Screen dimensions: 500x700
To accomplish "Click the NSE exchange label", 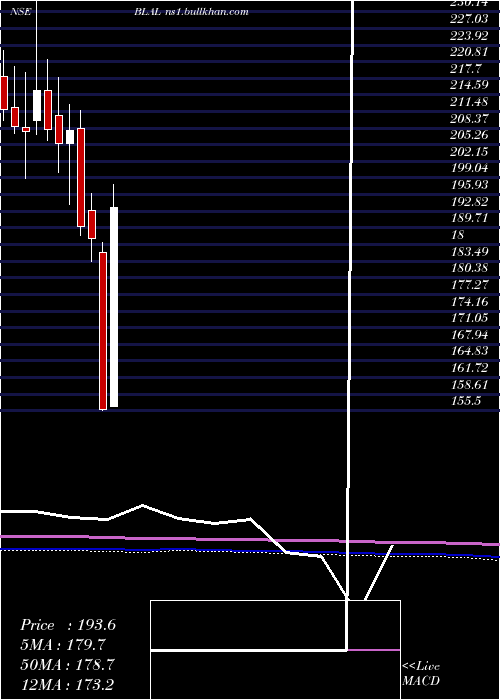I will (21, 12).
